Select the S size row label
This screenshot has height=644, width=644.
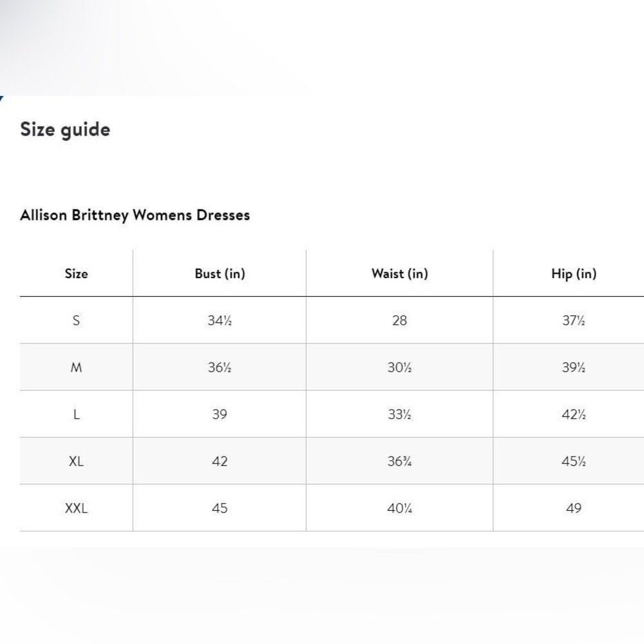point(77,320)
